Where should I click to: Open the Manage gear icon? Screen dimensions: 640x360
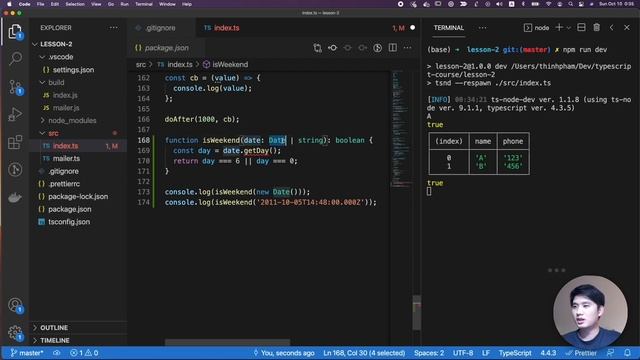[15, 333]
